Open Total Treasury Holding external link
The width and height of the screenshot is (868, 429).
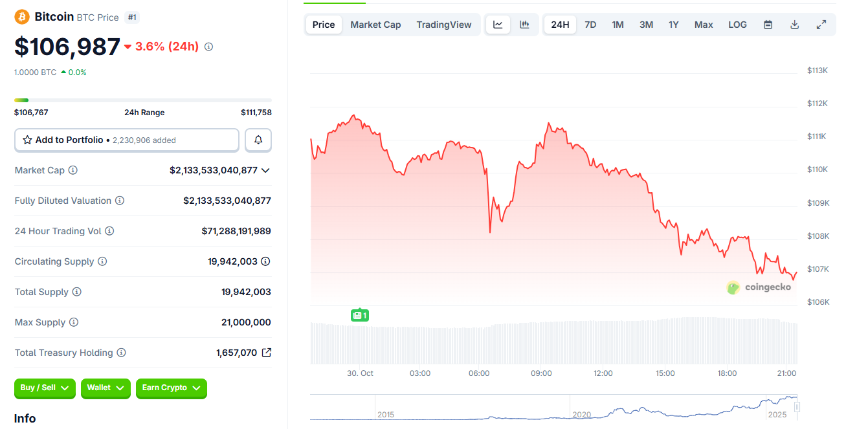tap(266, 352)
